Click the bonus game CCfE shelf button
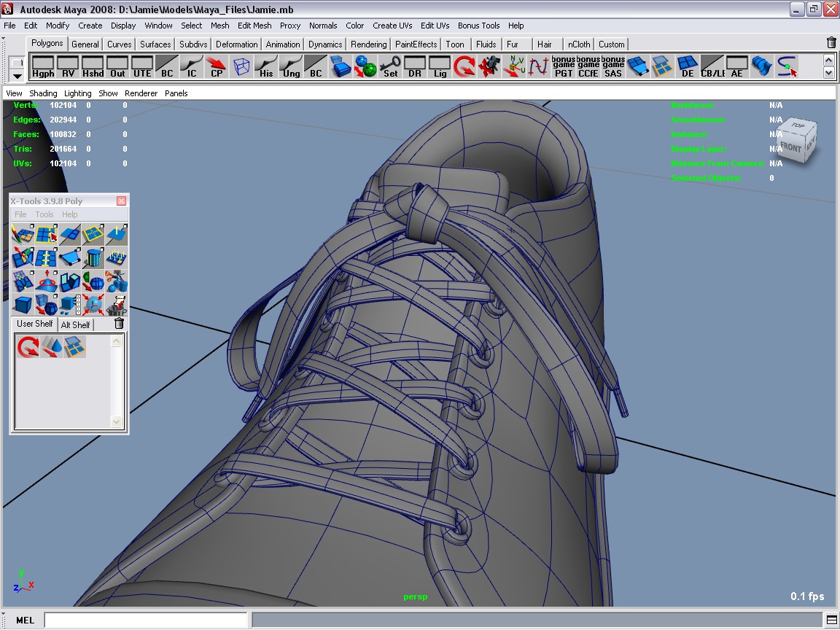 pyautogui.click(x=588, y=67)
